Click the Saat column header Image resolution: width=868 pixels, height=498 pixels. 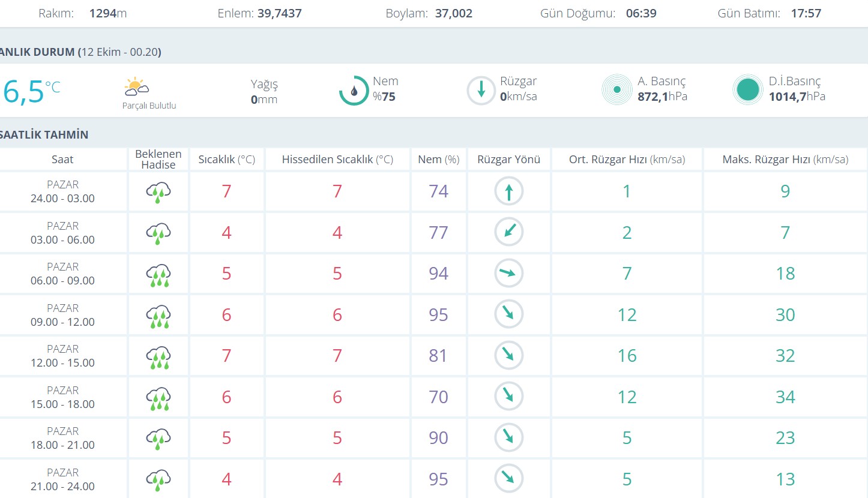click(x=62, y=160)
